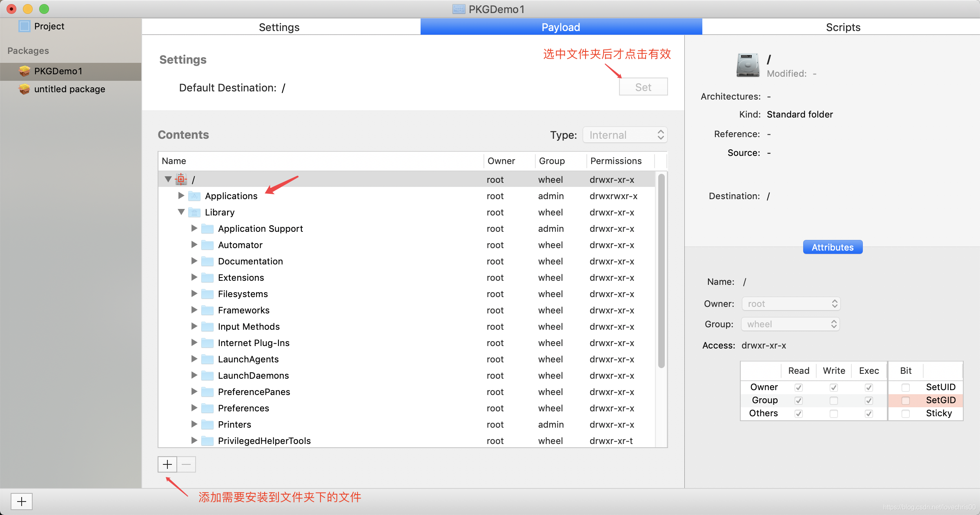Click the Remove files button (-)
The width and height of the screenshot is (980, 515).
(186, 464)
